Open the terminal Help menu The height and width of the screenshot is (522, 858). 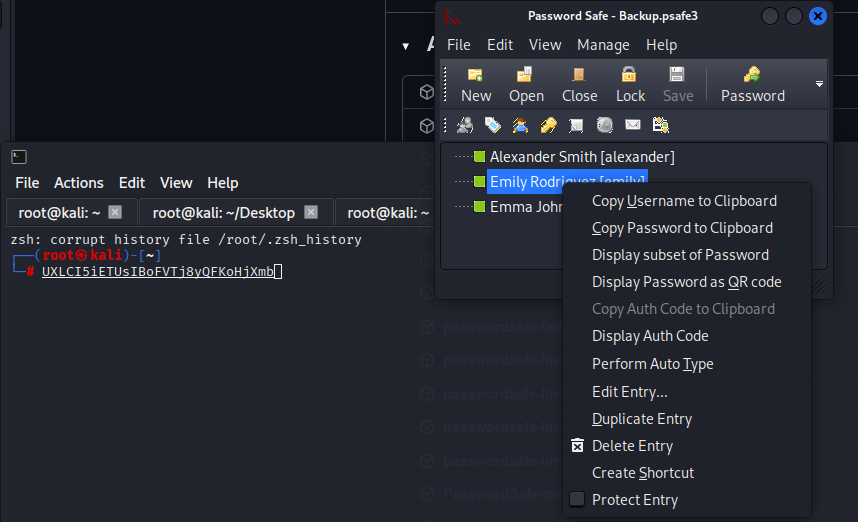point(223,183)
